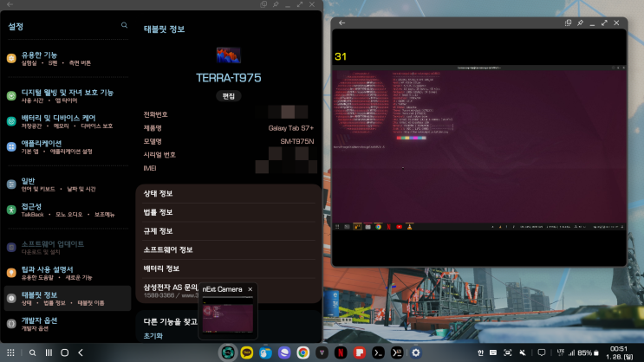This screenshot has width=644, height=362.
Task: Open the apps grid in the taskbar
Action: pos(10,353)
